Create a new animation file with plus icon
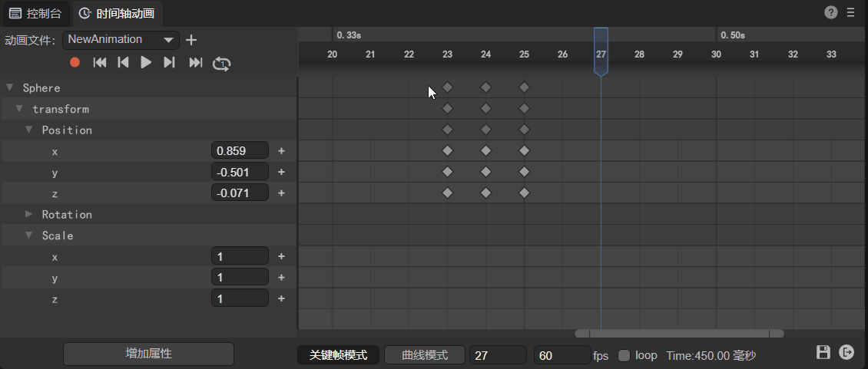This screenshot has height=369, width=868. [192, 40]
